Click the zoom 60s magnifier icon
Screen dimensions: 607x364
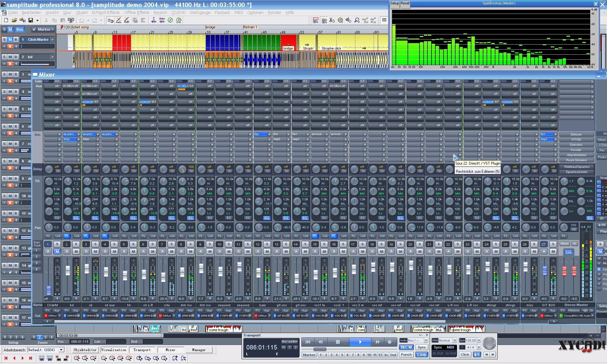pyautogui.click(x=120, y=358)
